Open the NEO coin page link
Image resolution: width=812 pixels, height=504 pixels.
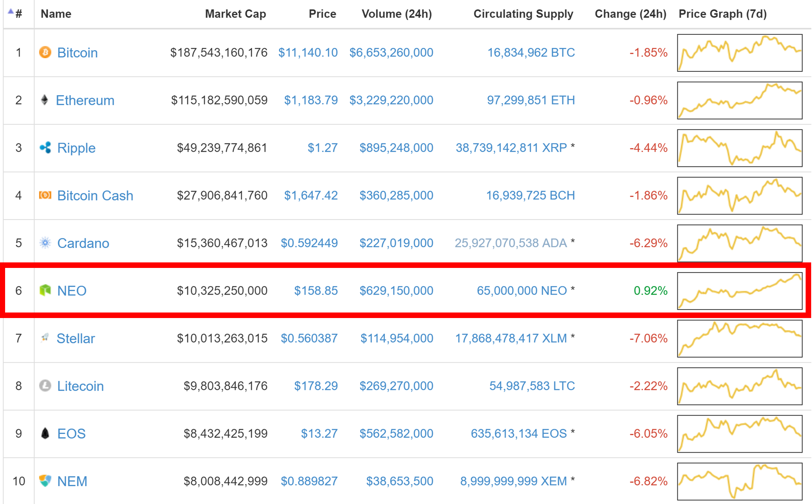tap(72, 290)
